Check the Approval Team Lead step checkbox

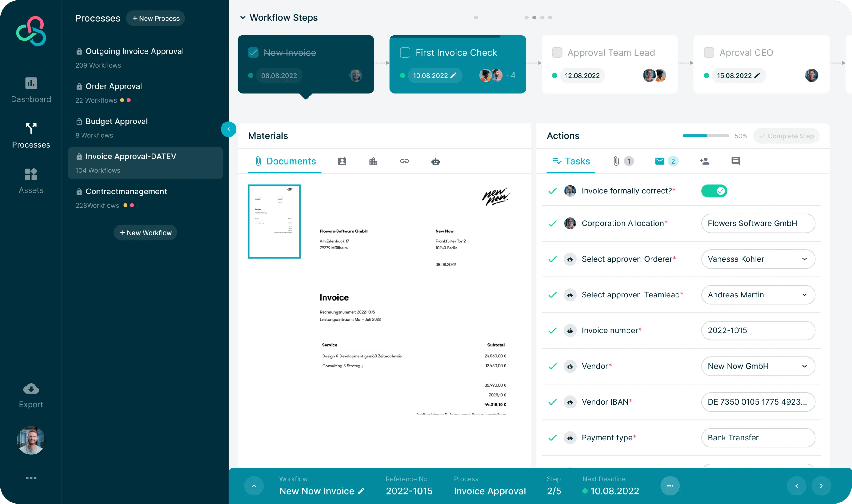pyautogui.click(x=557, y=53)
